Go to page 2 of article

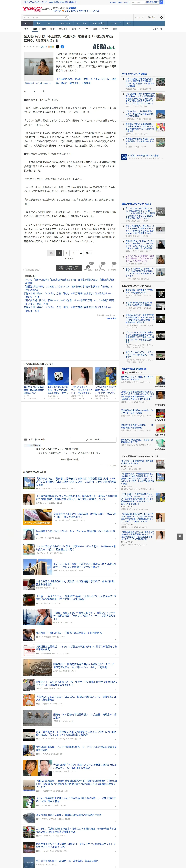point(66,253)
